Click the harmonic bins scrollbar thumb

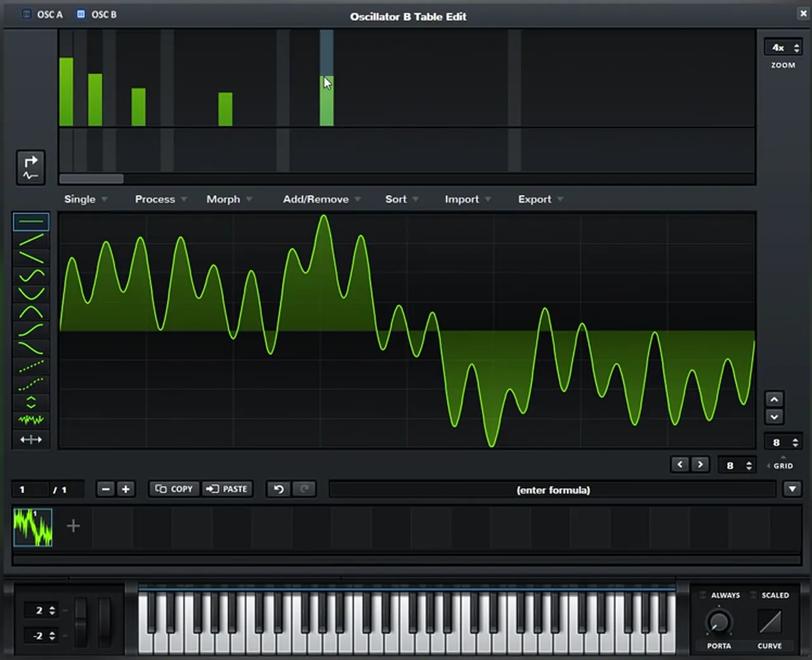(91, 179)
